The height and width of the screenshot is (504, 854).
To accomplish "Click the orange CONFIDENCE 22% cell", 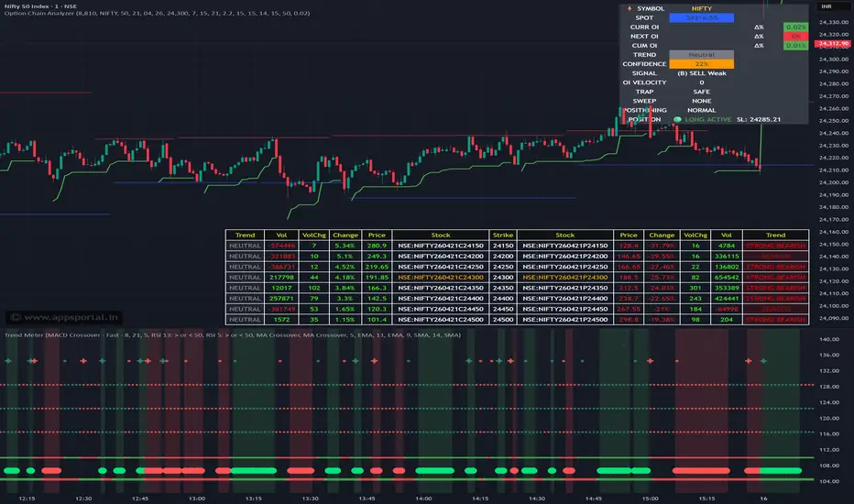I will click(702, 64).
